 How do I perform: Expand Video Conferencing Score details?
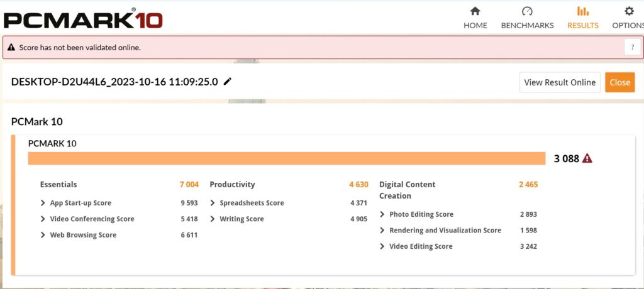click(43, 219)
